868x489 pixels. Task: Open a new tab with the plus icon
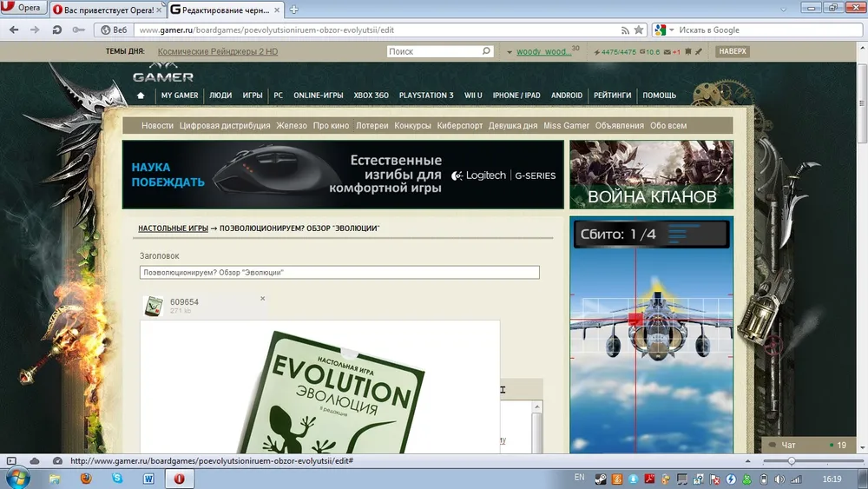(x=294, y=10)
